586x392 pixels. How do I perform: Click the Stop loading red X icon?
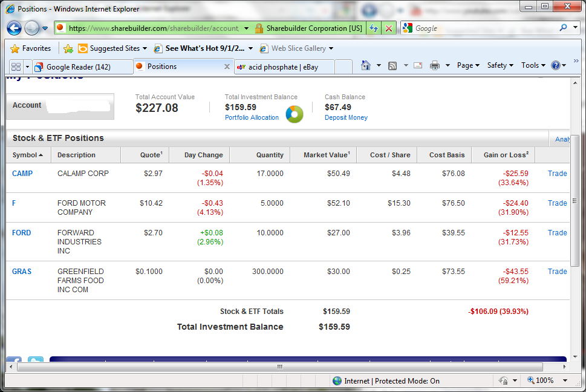click(x=389, y=28)
